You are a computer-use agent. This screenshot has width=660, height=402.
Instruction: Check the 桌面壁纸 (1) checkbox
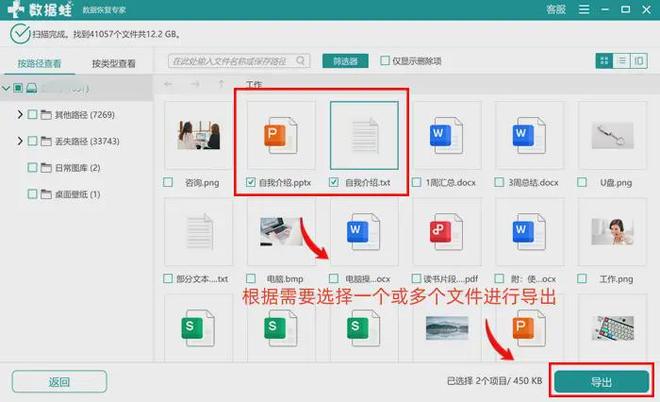tap(32, 194)
